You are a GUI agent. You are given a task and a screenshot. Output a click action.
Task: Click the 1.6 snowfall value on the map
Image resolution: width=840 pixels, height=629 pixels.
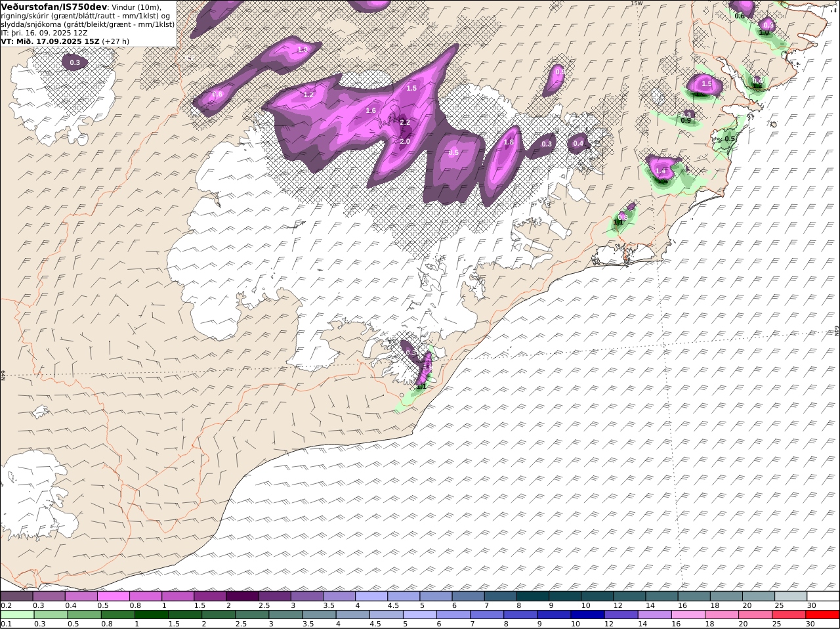[x=371, y=110]
